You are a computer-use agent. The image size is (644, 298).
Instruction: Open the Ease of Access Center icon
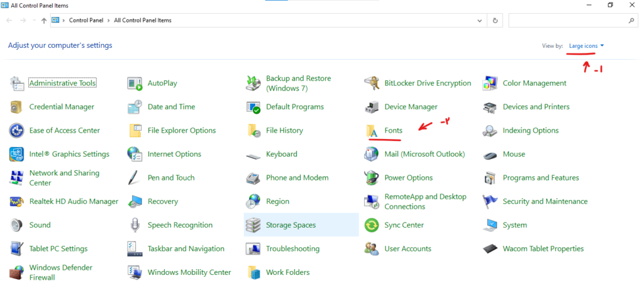(x=17, y=131)
